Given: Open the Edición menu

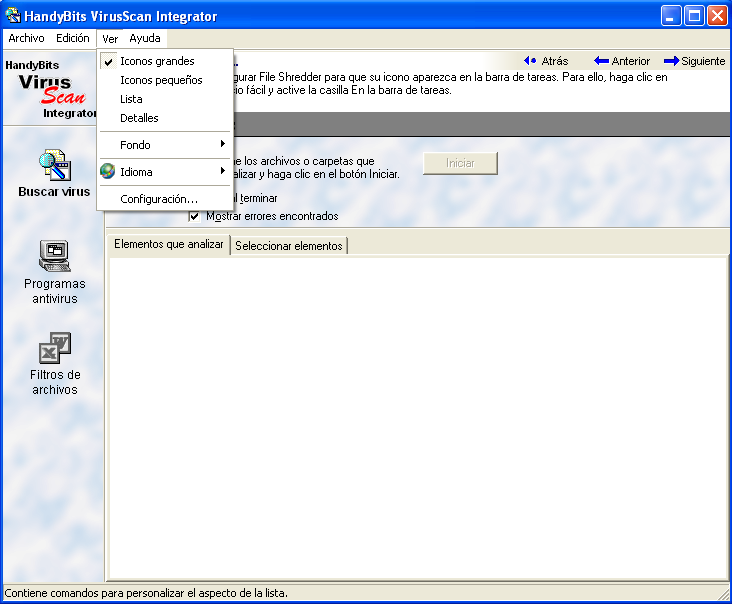Looking at the screenshot, I should tap(72, 38).
